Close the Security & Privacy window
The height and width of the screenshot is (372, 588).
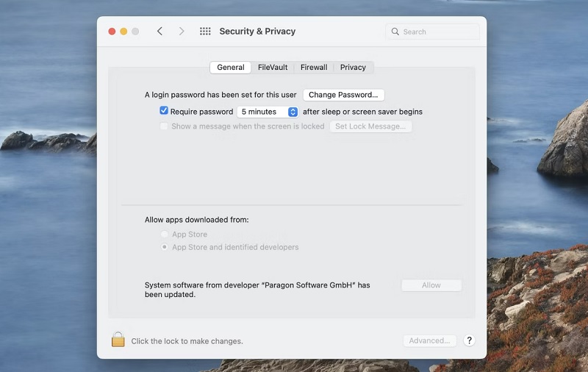click(112, 32)
